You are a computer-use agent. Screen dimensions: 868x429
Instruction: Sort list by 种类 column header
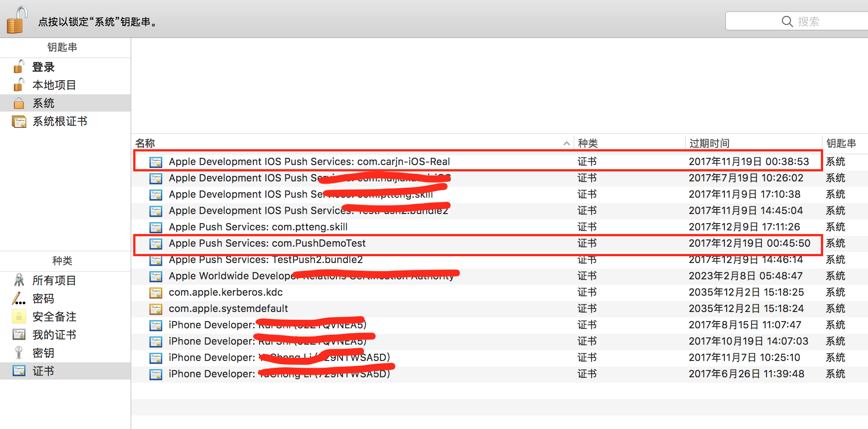[588, 143]
